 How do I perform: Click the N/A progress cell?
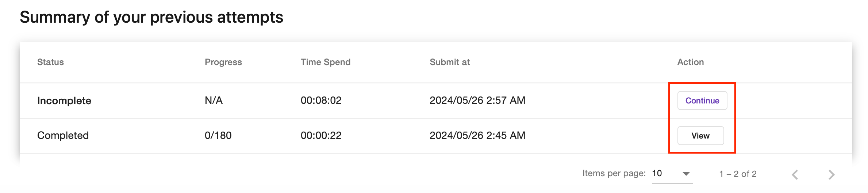(214, 100)
